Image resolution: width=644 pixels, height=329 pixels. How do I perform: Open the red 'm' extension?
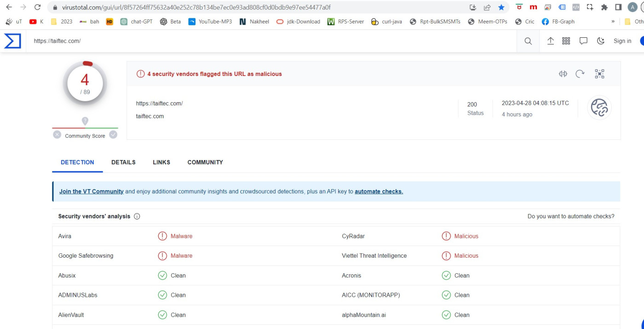[x=534, y=7]
